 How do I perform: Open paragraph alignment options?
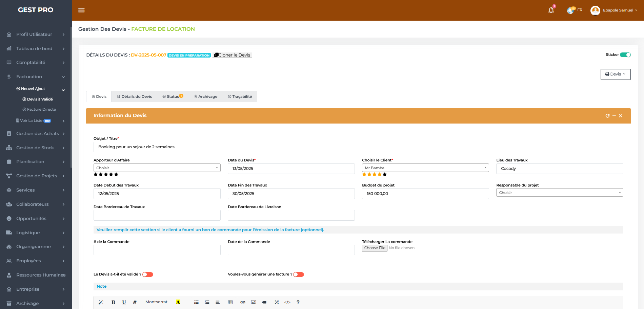pos(218,302)
